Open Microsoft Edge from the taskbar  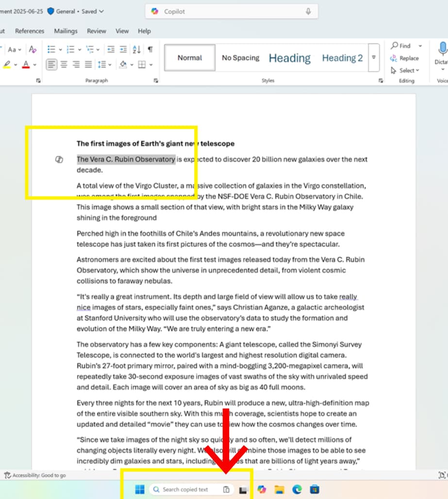297,489
